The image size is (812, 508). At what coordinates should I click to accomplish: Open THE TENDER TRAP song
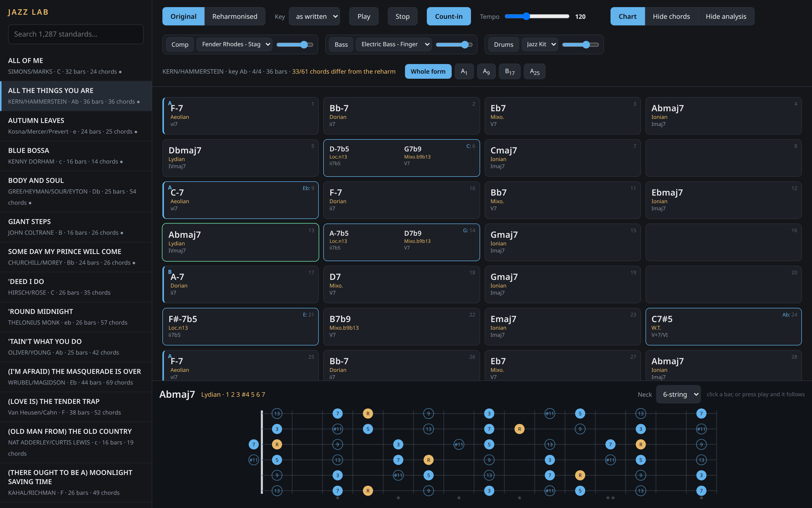point(76,407)
